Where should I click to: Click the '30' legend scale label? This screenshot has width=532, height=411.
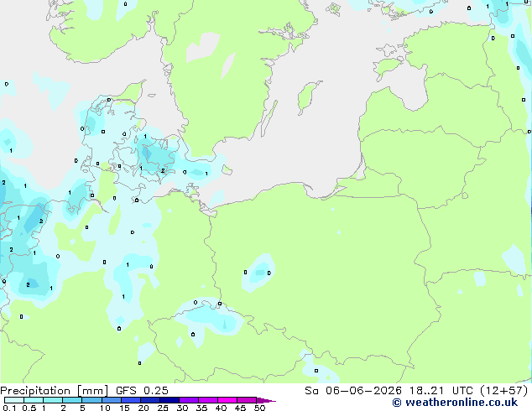tap(182, 408)
